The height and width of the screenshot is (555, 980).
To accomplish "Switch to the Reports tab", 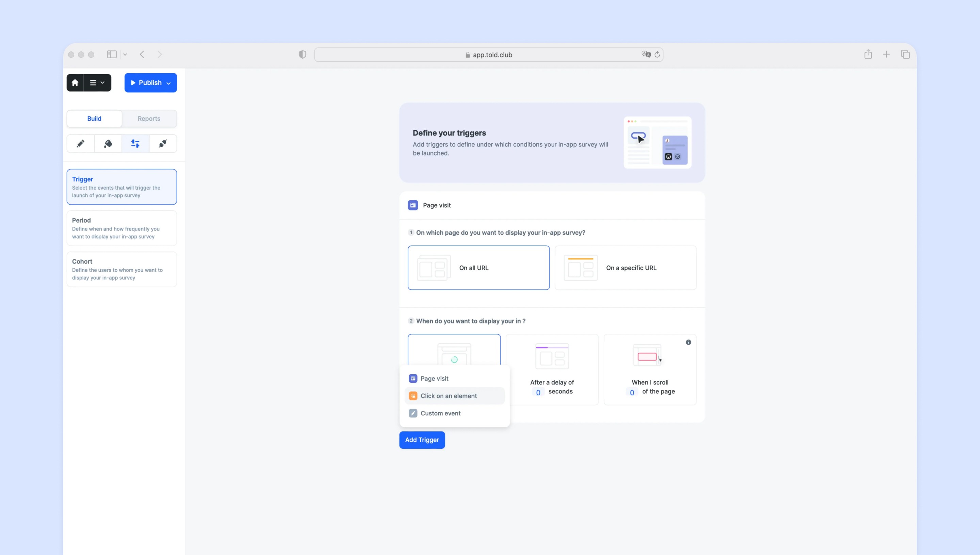I will [149, 118].
